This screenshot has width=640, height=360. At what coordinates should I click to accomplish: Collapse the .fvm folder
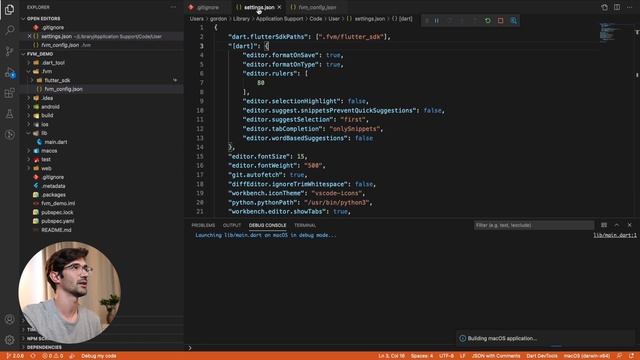tap(47, 71)
